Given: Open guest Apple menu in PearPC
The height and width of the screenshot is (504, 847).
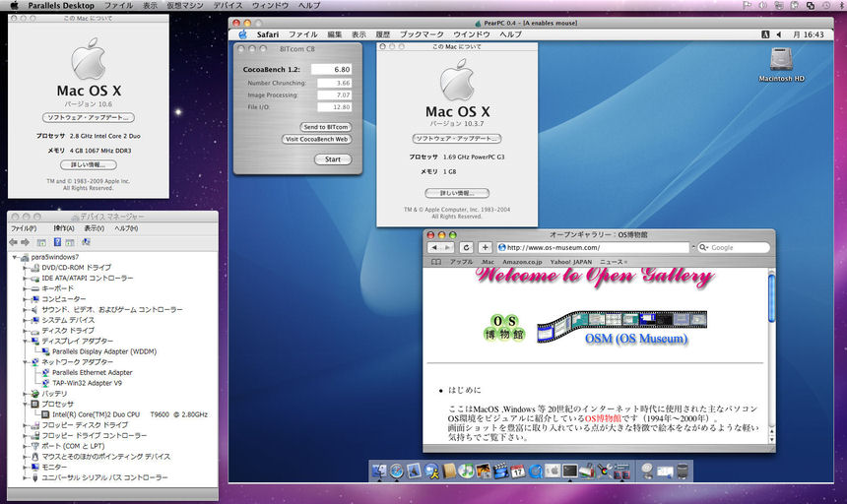Looking at the screenshot, I should 243,34.
